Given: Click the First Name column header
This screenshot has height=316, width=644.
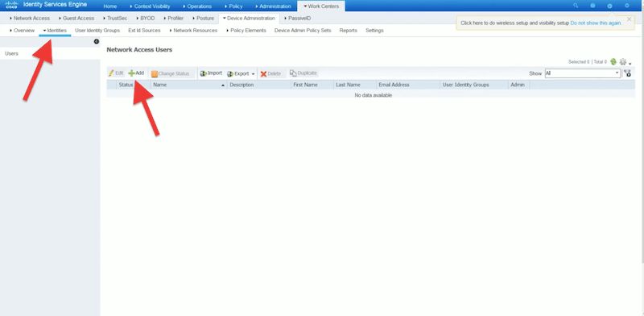Looking at the screenshot, I should click(x=312, y=85).
